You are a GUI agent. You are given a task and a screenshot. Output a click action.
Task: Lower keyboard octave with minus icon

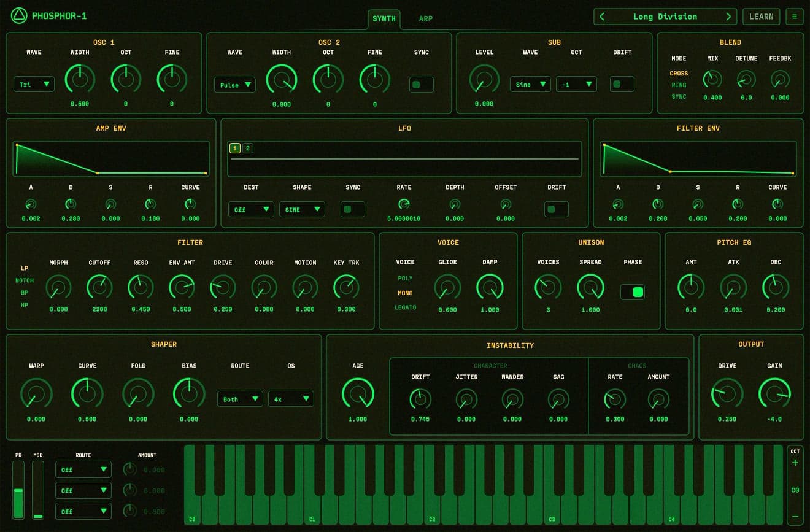tap(795, 516)
